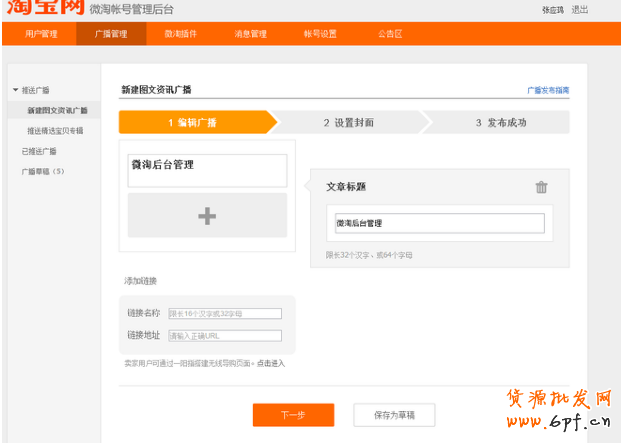Select 新建图文资讯广播 in the sidebar
The width and height of the screenshot is (621, 443).
coord(57,110)
